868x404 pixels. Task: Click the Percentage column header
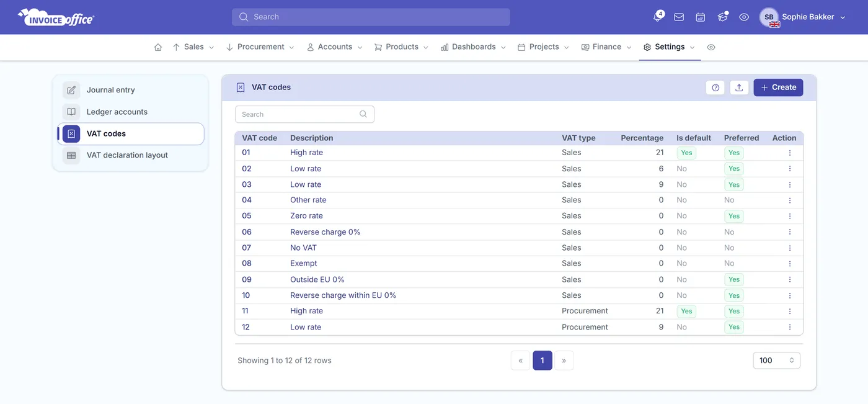[x=642, y=138]
